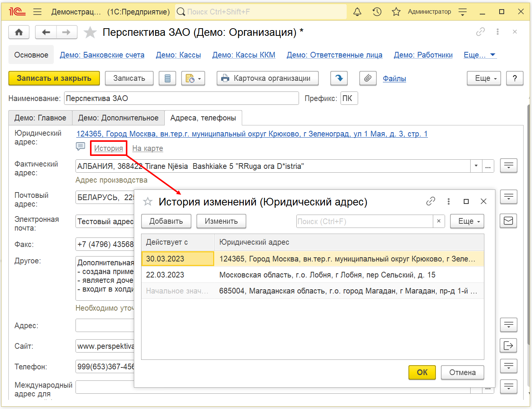Screen dimensions: 532x409
Task: Open notifications bell in the title bar
Action: pos(357,12)
